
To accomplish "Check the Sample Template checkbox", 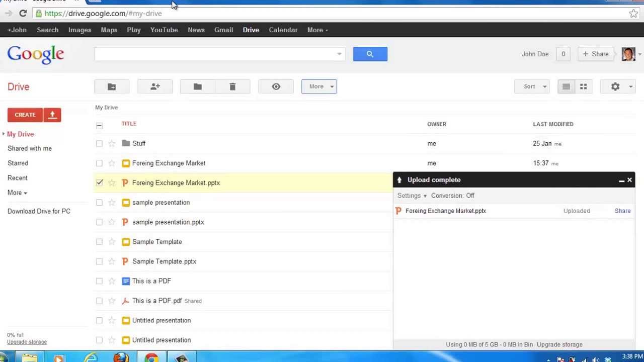I will click(x=99, y=242).
